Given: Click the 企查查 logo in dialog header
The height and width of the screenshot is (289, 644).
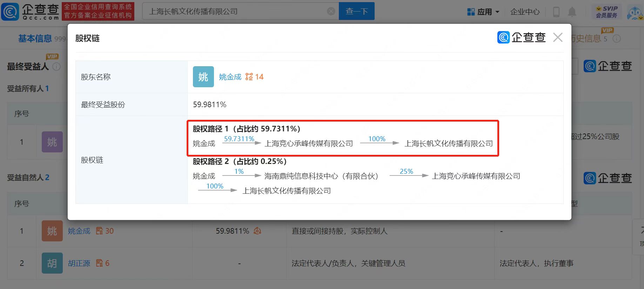Looking at the screenshot, I should coord(522,37).
